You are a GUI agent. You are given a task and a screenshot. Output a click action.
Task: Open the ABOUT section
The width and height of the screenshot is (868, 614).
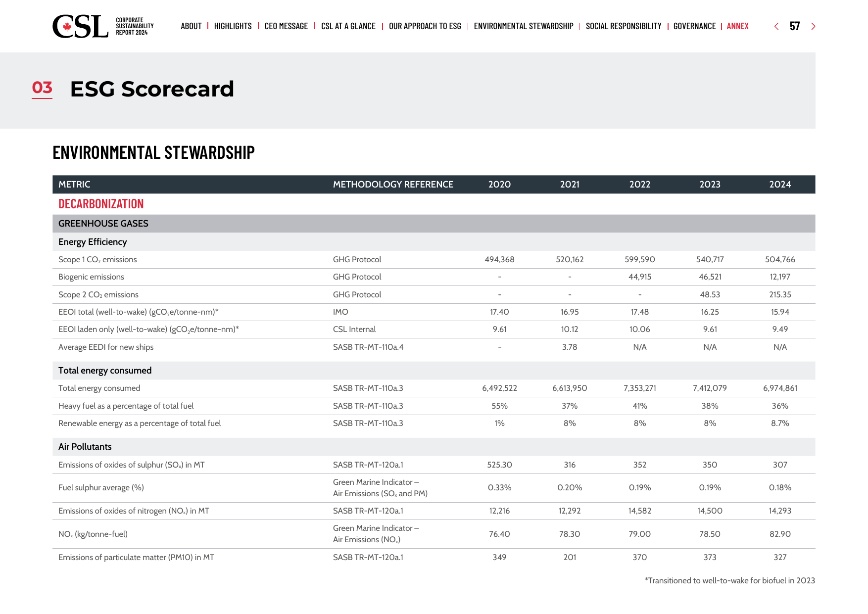[191, 26]
